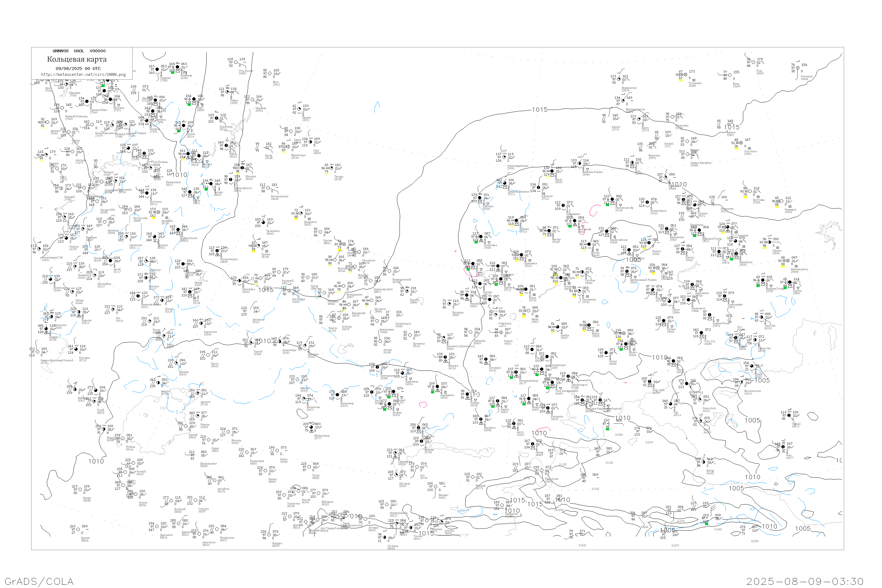882x588 pixels.
Task: Click the filled station circle at Глазов
Action: 184,126
